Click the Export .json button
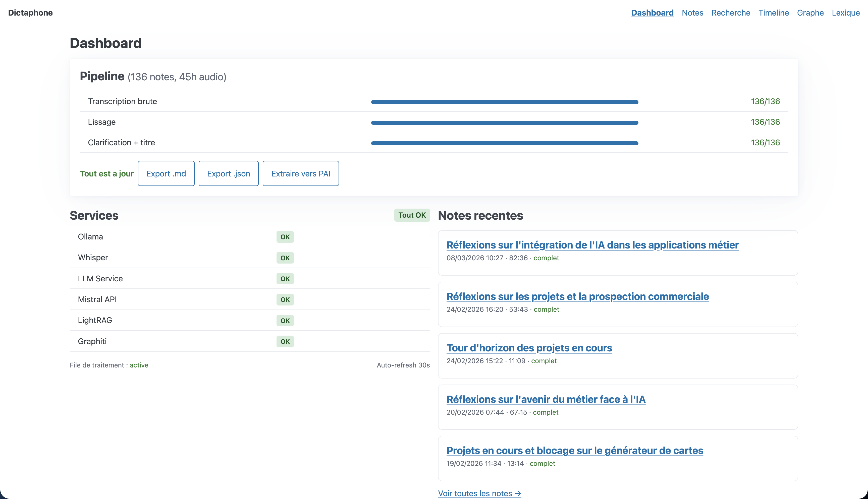Screen dimensions: 868x499 229,173
